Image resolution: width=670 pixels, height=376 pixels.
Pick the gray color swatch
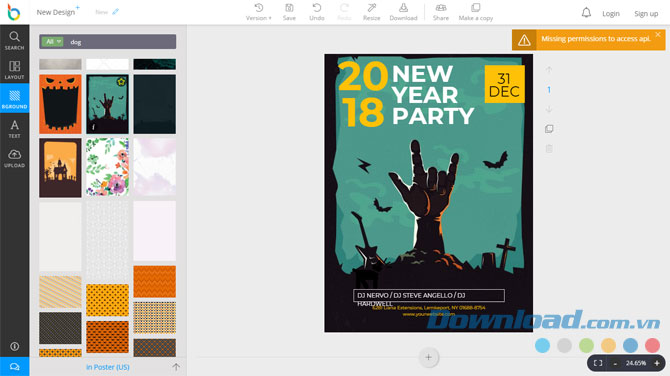click(564, 345)
